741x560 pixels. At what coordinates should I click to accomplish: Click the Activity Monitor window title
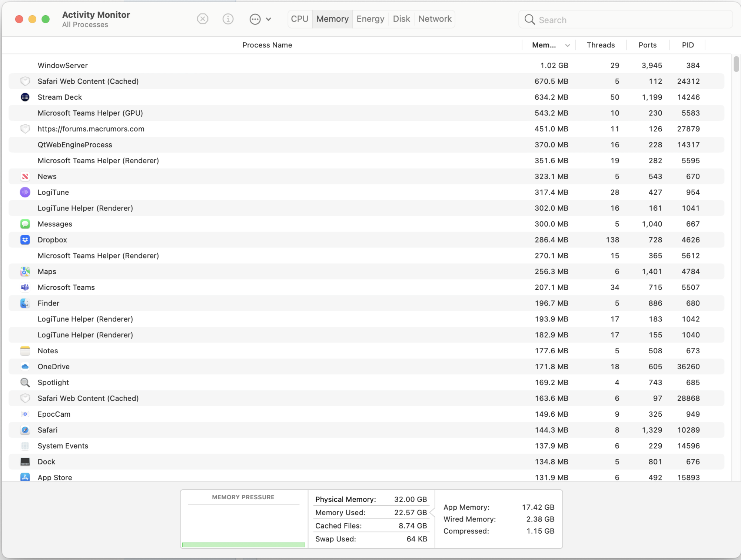pos(96,15)
